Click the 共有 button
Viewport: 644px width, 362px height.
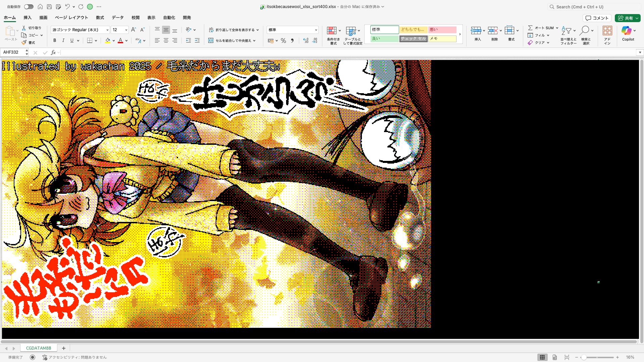[x=628, y=18]
